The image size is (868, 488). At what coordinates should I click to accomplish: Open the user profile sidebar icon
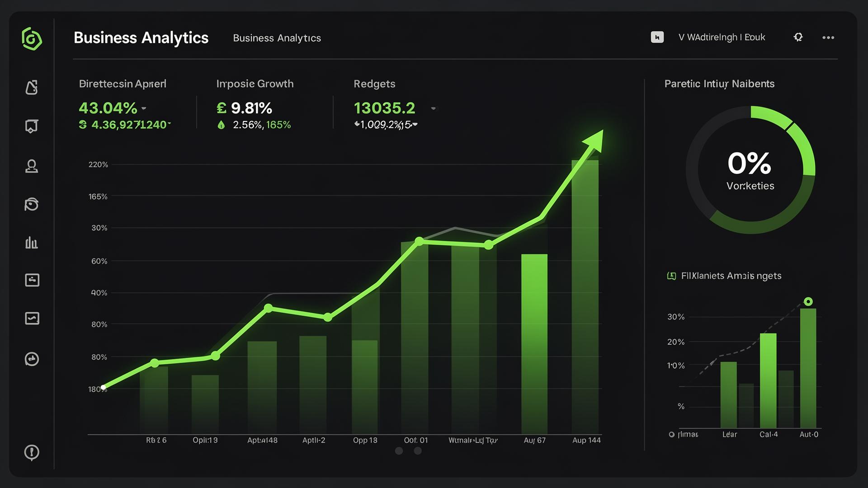(32, 166)
